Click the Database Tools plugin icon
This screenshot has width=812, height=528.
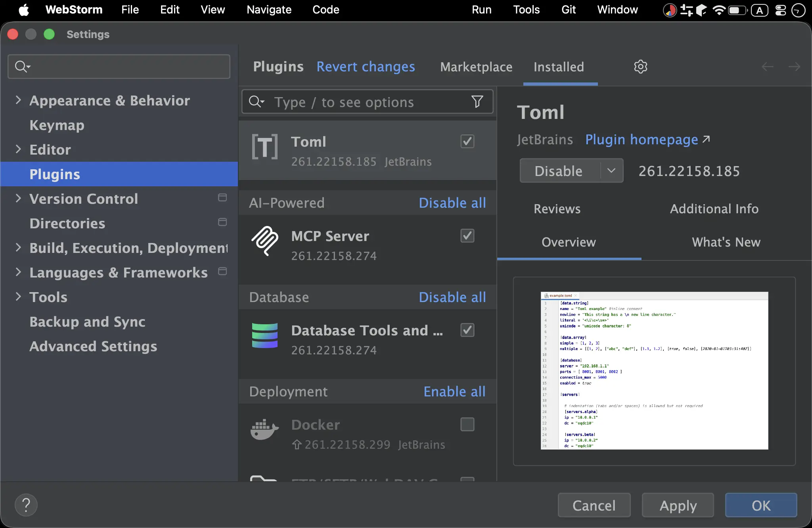coord(265,335)
